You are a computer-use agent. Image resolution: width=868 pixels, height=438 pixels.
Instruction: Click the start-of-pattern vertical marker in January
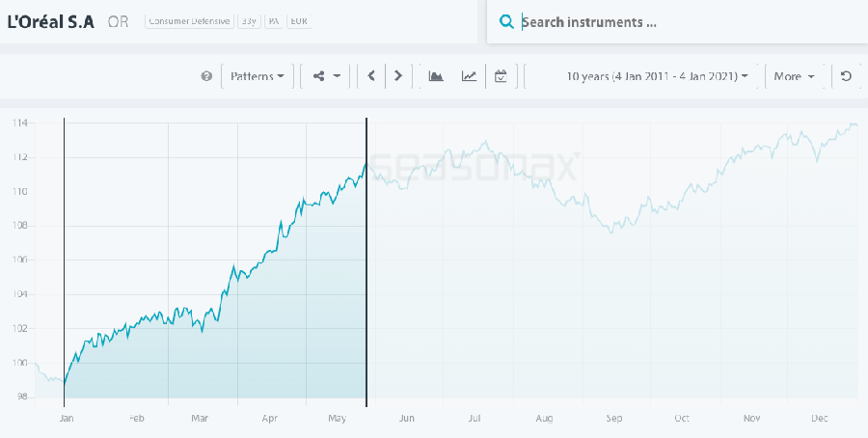pyautogui.click(x=64, y=260)
